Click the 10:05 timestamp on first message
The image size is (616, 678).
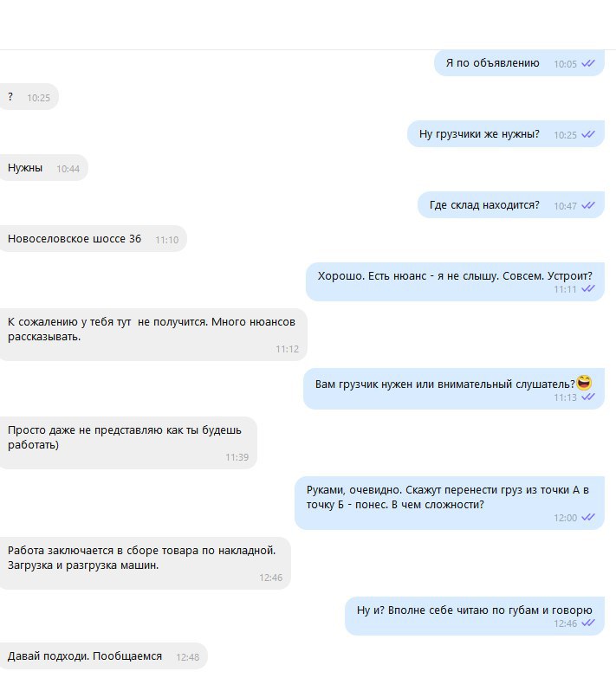(x=565, y=64)
